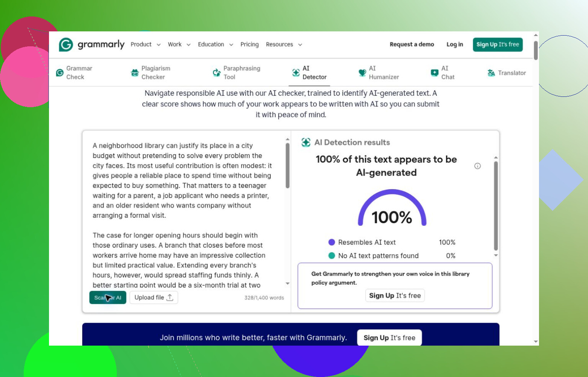Expand the Product menu
Screen dimensions: 588x377
(145, 44)
